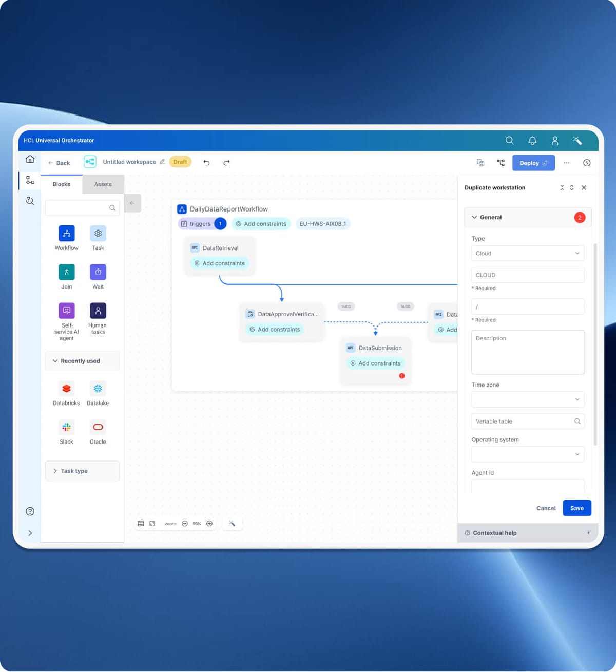Select the Wait block icon
The width and height of the screenshot is (616, 672).
98,272
